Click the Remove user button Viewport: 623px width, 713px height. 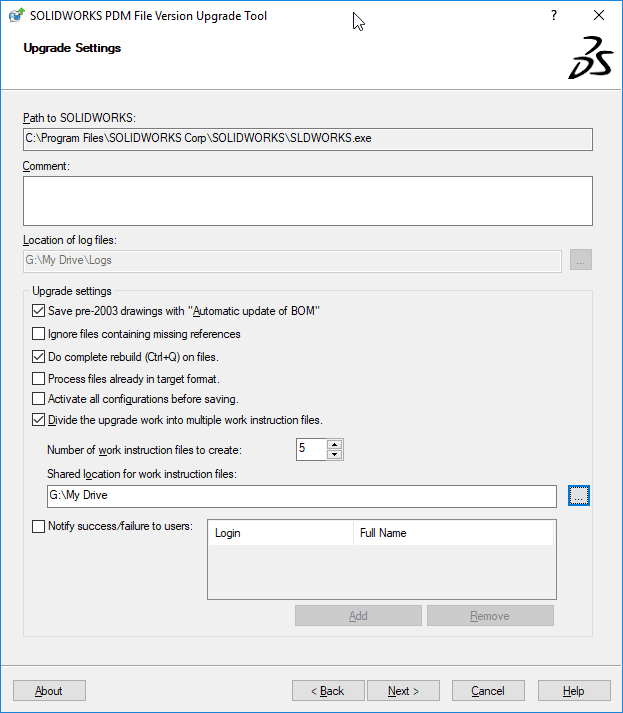pos(490,616)
